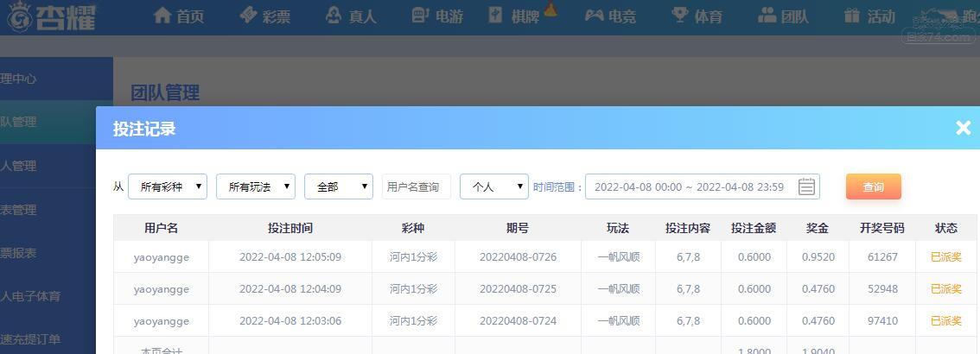980x354 pixels.
Task: Click period number 20220408-0725
Action: click(x=519, y=289)
